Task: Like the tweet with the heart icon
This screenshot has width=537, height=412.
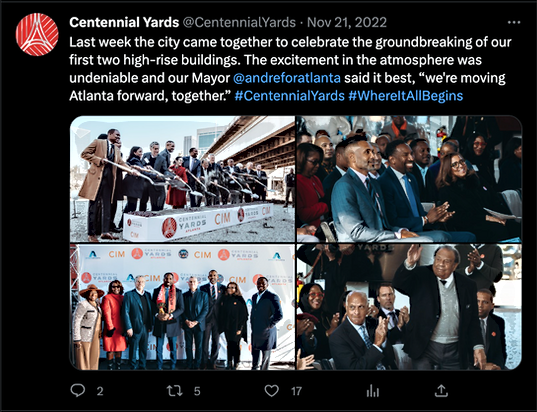Action: point(272,390)
